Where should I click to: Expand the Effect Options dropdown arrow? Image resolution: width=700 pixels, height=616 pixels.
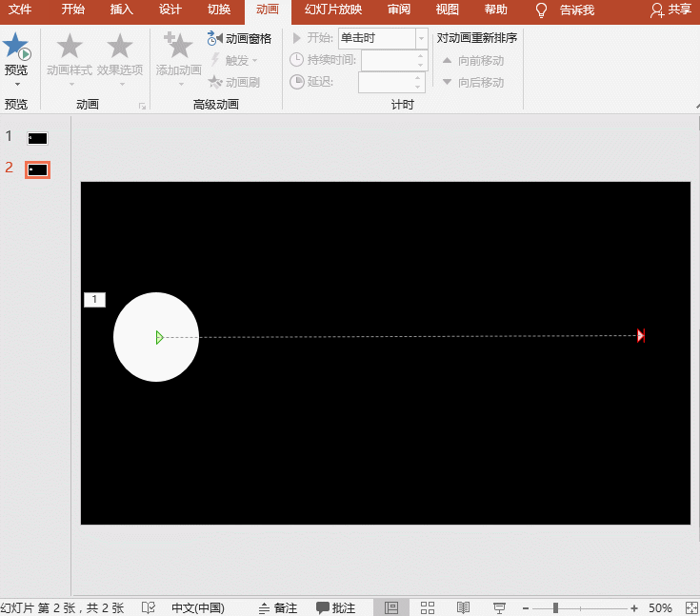tap(122, 84)
